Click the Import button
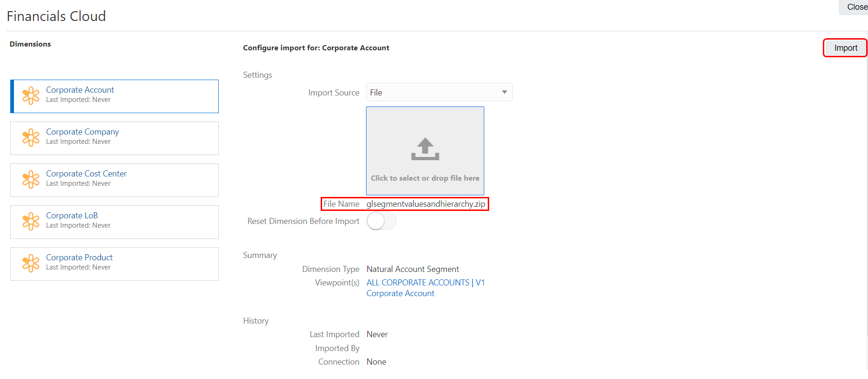 (x=845, y=48)
